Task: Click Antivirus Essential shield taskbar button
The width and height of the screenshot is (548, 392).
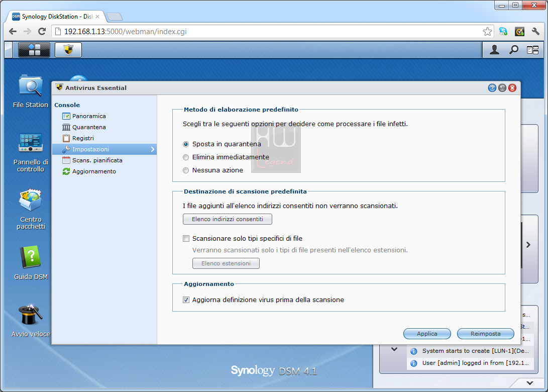Action: click(x=68, y=50)
